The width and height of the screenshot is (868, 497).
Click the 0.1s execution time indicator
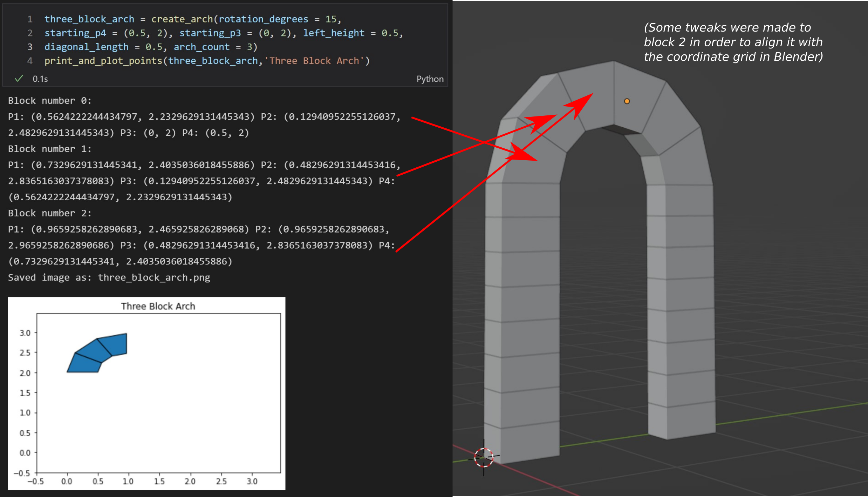pos(40,79)
